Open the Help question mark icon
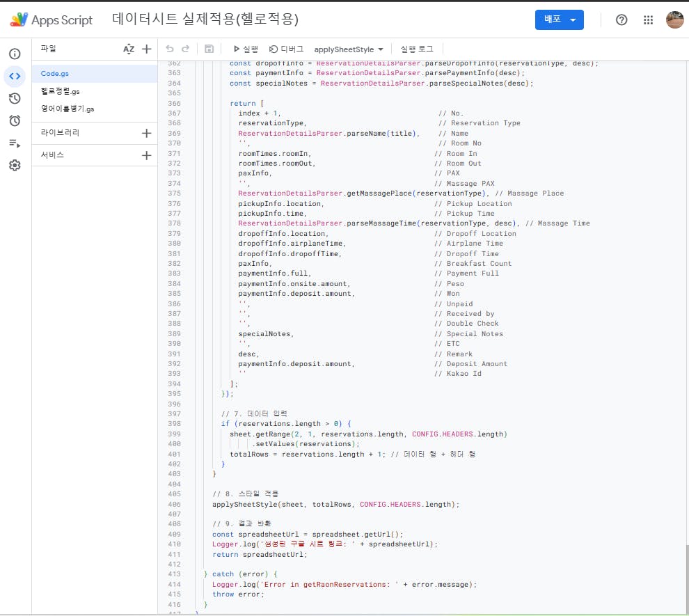 (x=621, y=19)
